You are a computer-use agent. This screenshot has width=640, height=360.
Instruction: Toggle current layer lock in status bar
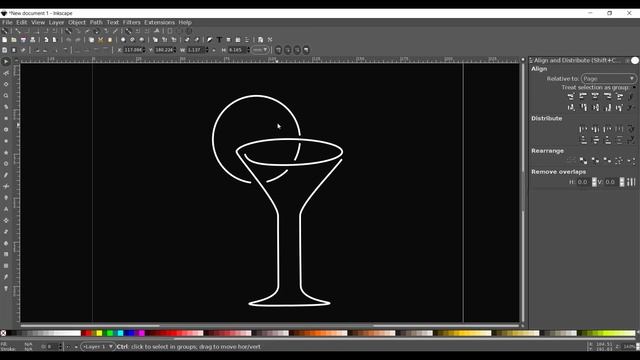click(76, 347)
